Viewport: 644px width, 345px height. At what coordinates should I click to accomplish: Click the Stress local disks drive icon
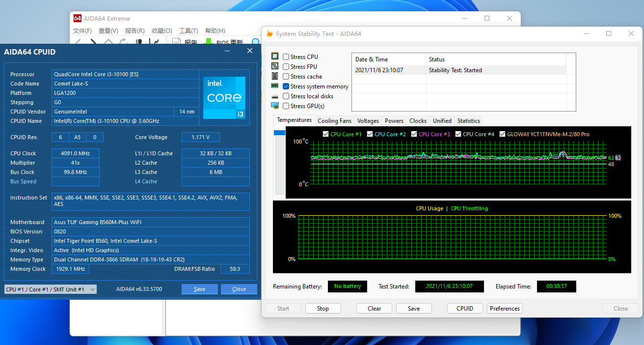(275, 96)
